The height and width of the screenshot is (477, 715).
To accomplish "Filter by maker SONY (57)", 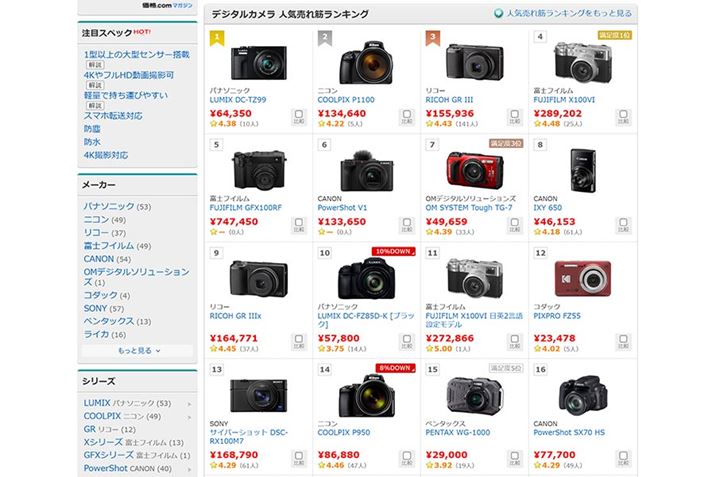I will [104, 309].
